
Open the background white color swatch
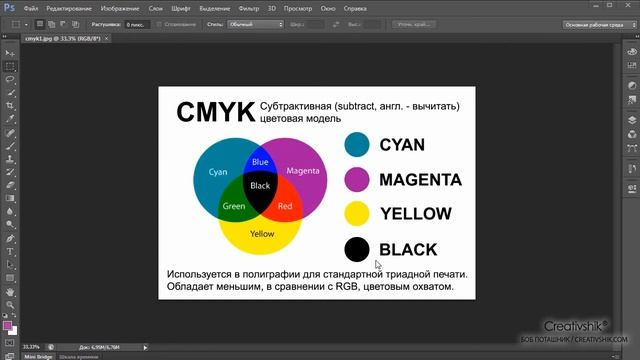click(x=13, y=331)
